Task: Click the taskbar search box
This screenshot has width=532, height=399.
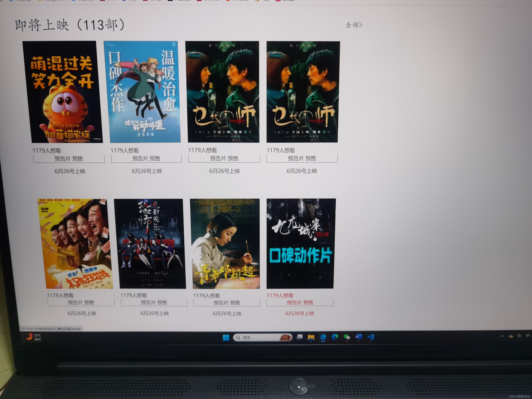Action: pos(263,337)
